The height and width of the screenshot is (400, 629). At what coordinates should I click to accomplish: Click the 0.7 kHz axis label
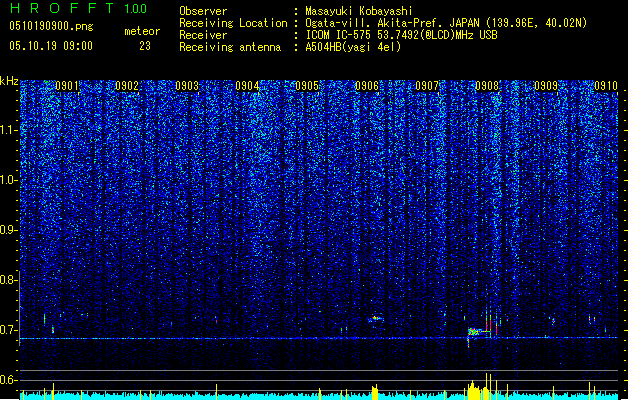tap(9, 330)
